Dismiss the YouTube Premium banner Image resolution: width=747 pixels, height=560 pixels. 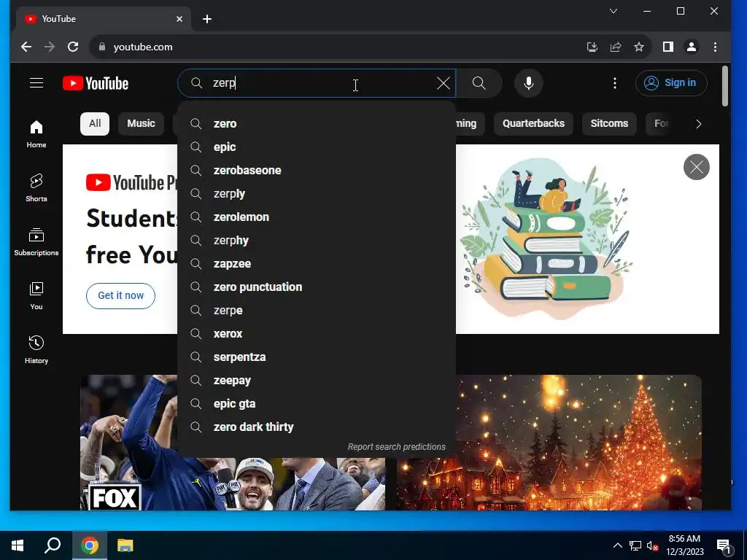coord(696,167)
